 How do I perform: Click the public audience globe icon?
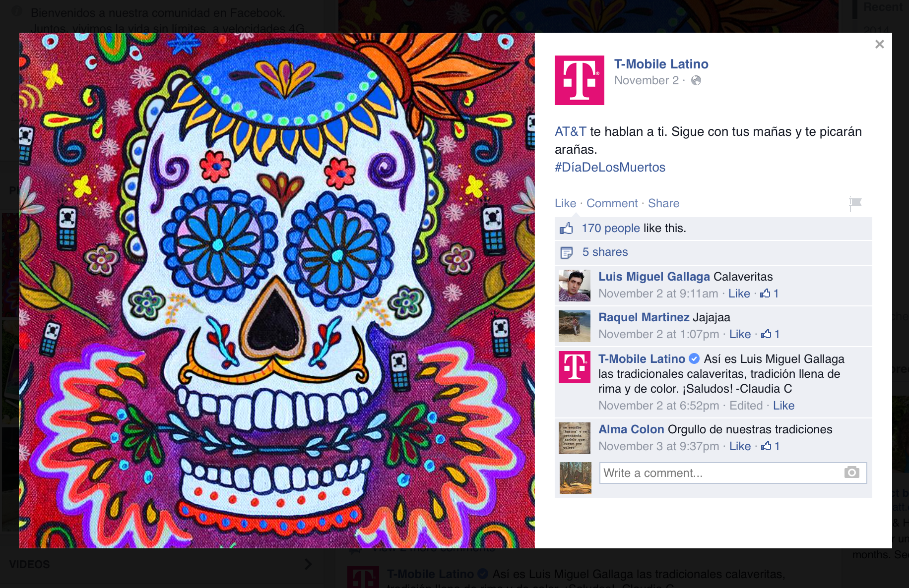tap(696, 80)
